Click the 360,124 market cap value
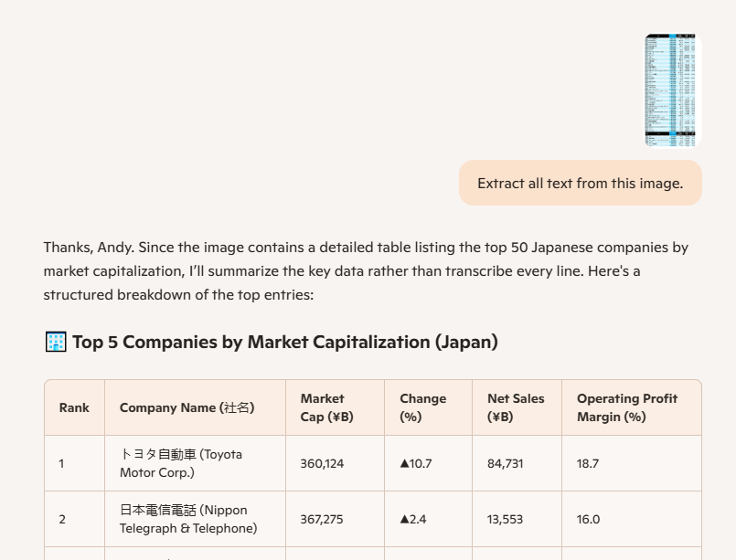Viewport: 736px width, 560px height. (322, 463)
